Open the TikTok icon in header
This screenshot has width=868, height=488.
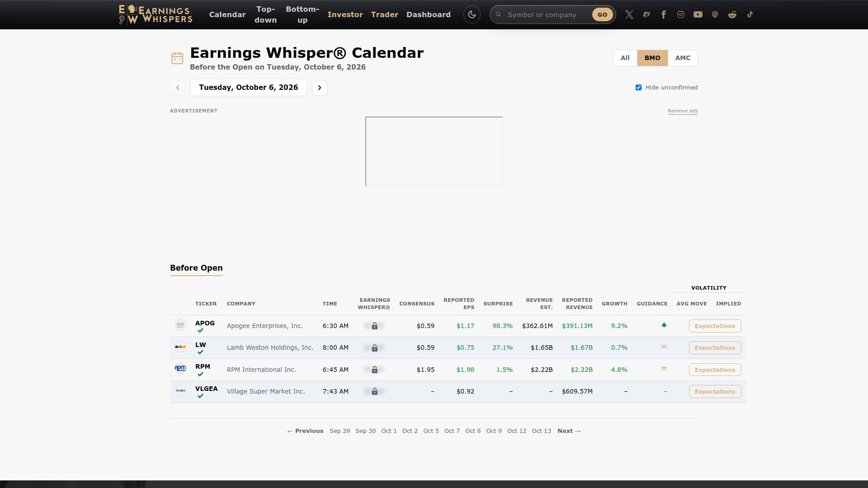click(750, 14)
